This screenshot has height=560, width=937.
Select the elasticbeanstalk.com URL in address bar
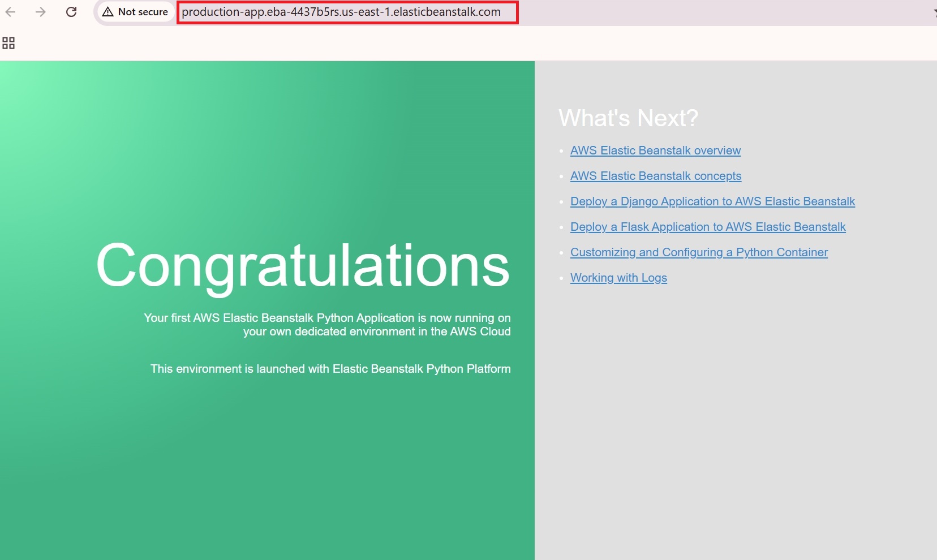(341, 12)
